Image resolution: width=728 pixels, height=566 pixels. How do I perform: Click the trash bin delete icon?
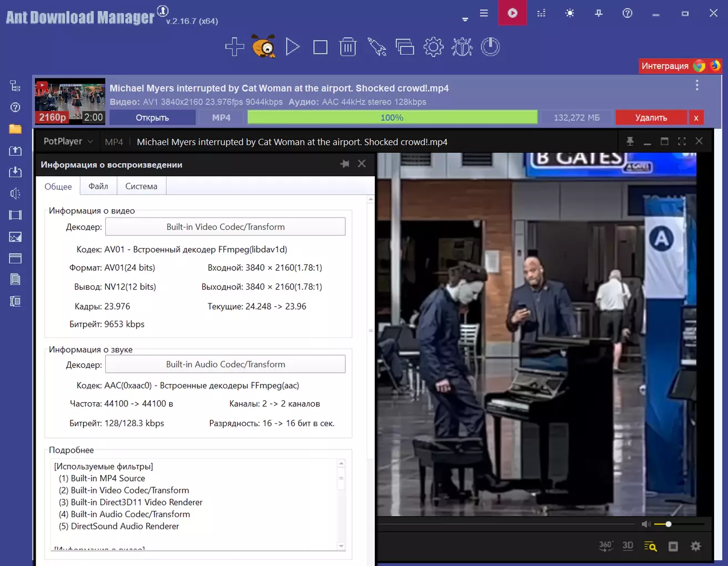coord(348,47)
